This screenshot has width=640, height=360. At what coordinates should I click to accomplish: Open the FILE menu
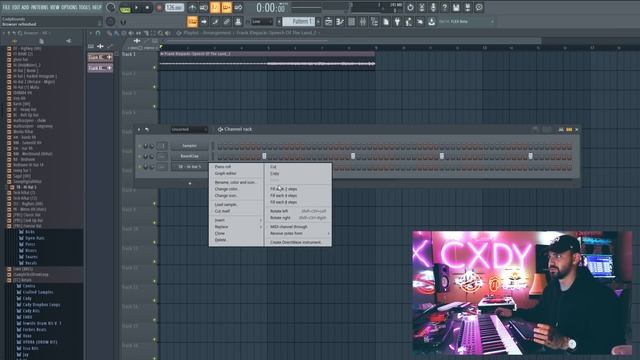(x=7, y=7)
